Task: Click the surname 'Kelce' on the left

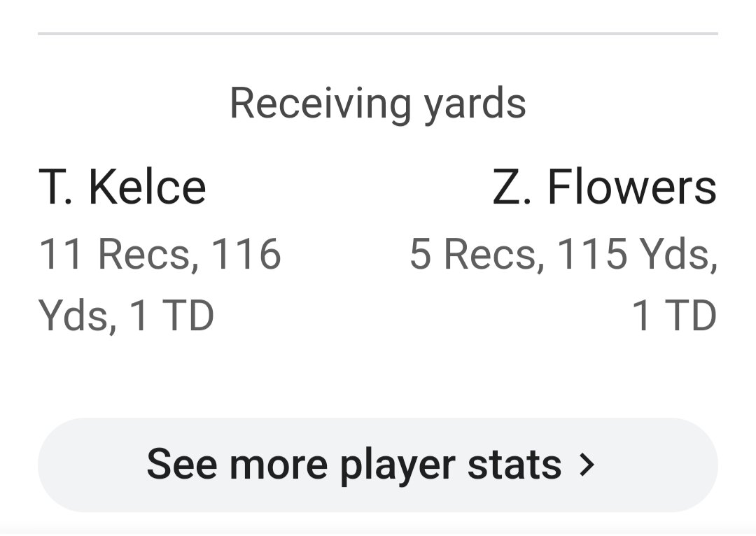Action: pos(148,187)
